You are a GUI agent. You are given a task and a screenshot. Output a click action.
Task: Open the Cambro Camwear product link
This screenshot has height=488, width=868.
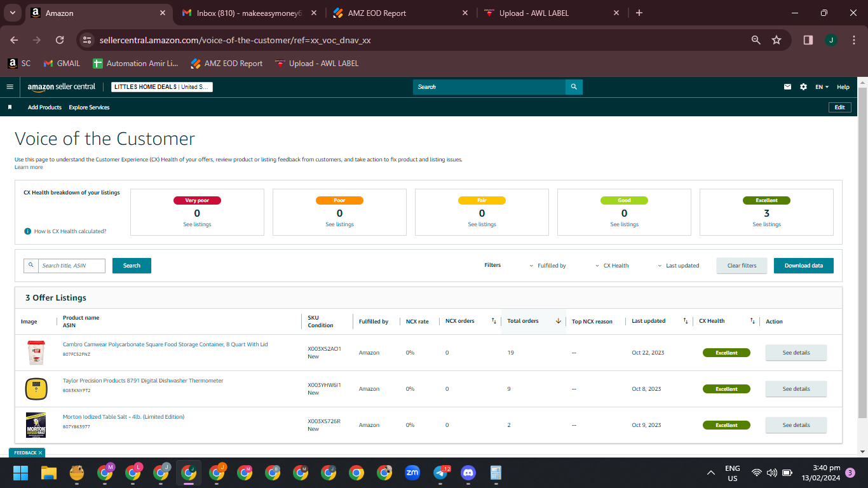165,344
